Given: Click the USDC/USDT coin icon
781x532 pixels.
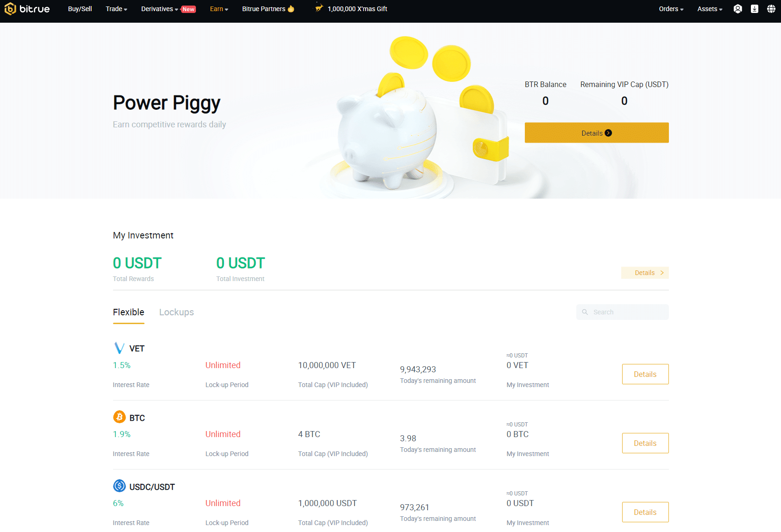Looking at the screenshot, I should click(x=120, y=486).
